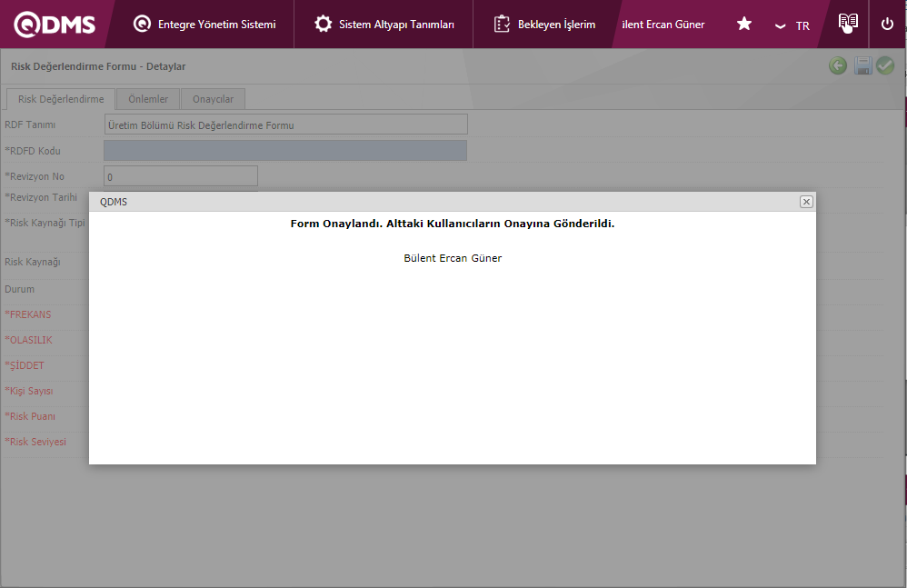Select the Risk Değerlendirme tab

61,99
